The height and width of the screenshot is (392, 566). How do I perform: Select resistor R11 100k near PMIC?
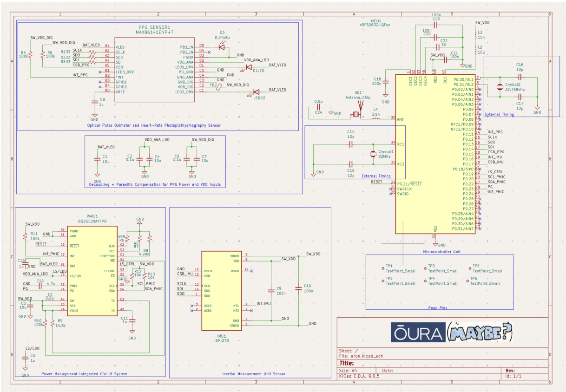(x=26, y=237)
